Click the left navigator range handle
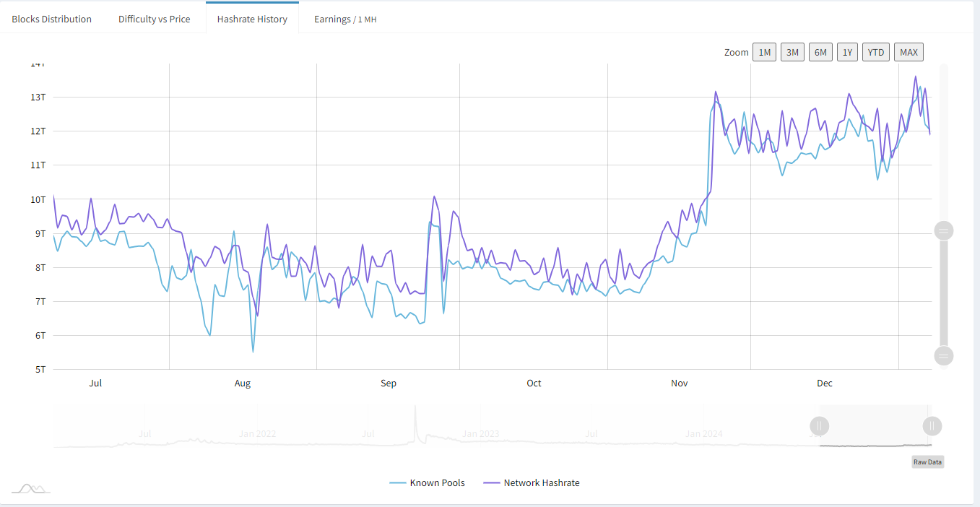980x507 pixels. click(x=820, y=426)
